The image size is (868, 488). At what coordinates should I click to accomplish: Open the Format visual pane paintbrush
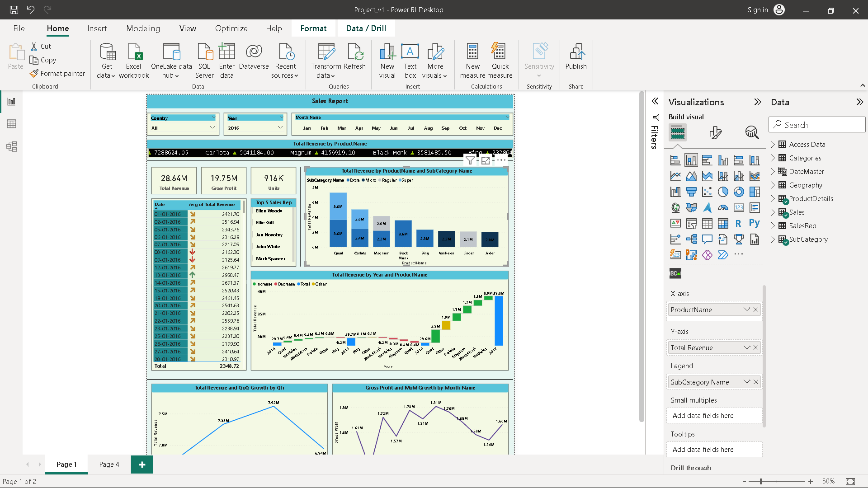tap(715, 132)
